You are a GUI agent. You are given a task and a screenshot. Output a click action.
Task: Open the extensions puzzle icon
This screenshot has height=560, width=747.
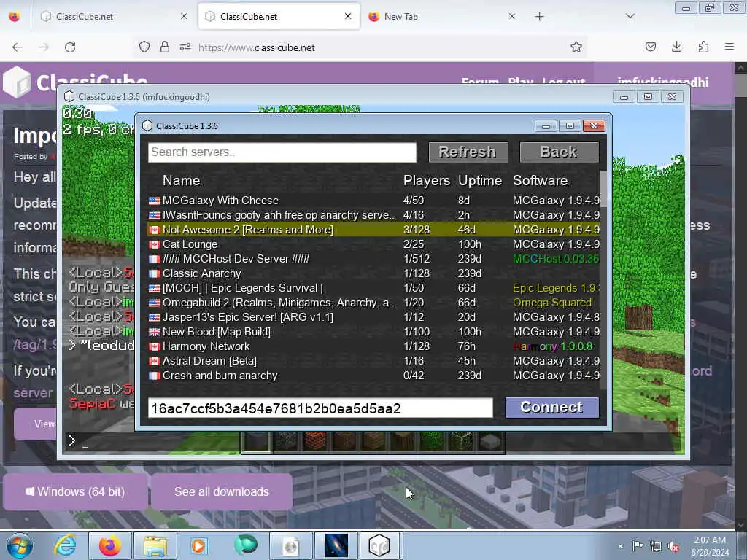coord(704,47)
